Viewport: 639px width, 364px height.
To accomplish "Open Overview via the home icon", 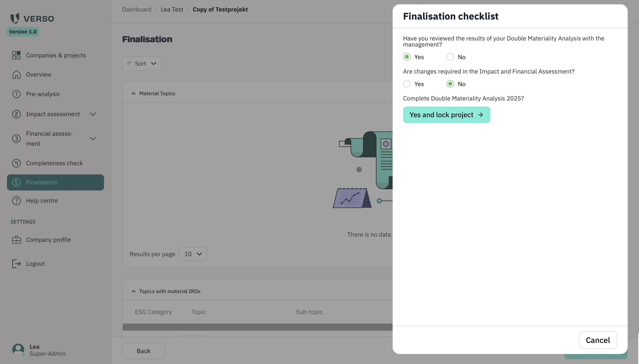I will pyautogui.click(x=16, y=75).
